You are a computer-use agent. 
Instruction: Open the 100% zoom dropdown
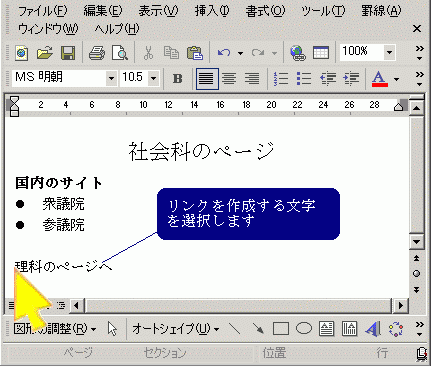pos(389,52)
